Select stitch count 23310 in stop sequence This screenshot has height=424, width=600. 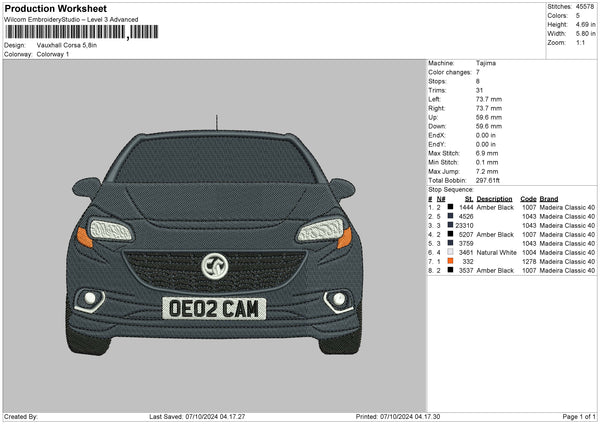465,225
